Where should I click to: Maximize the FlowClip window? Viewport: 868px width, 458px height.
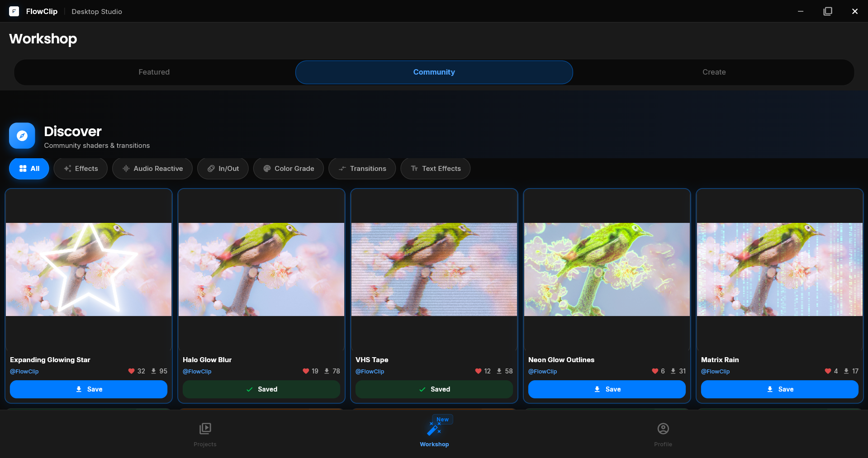(x=828, y=11)
